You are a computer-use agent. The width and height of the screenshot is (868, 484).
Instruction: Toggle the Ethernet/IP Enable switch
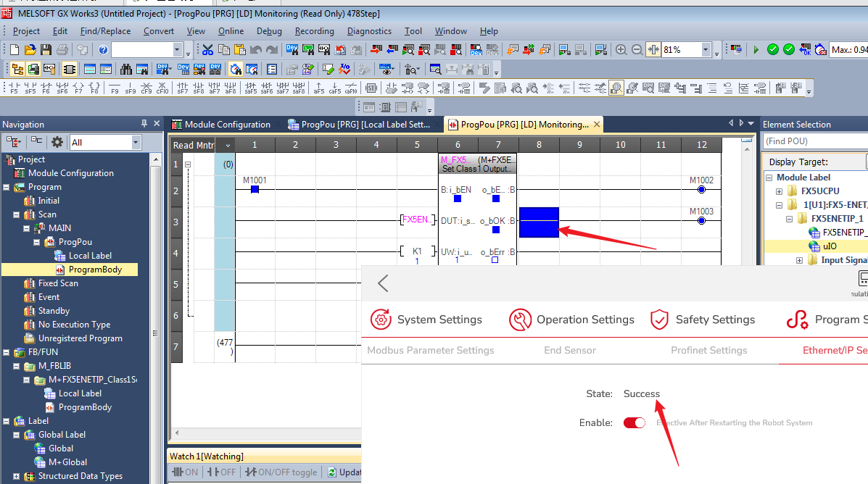pyautogui.click(x=634, y=423)
